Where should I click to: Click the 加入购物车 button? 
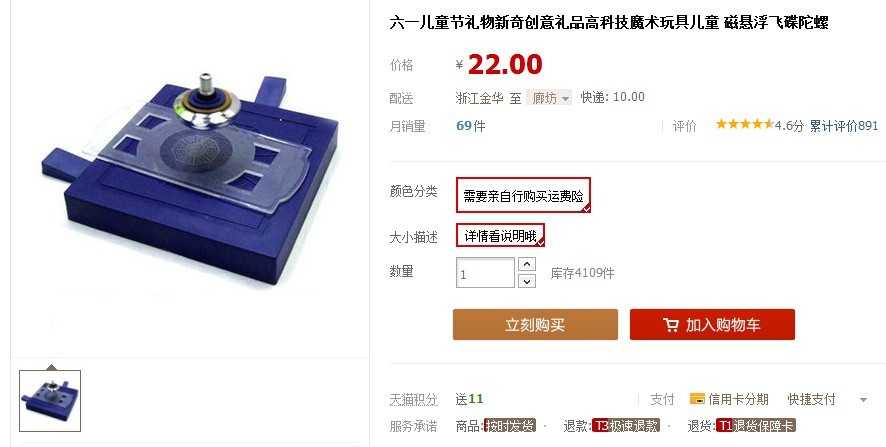tap(712, 324)
